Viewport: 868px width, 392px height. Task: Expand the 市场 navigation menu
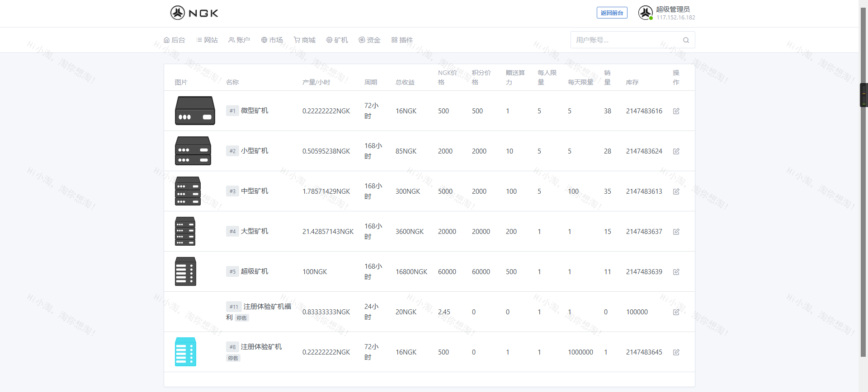[272, 40]
